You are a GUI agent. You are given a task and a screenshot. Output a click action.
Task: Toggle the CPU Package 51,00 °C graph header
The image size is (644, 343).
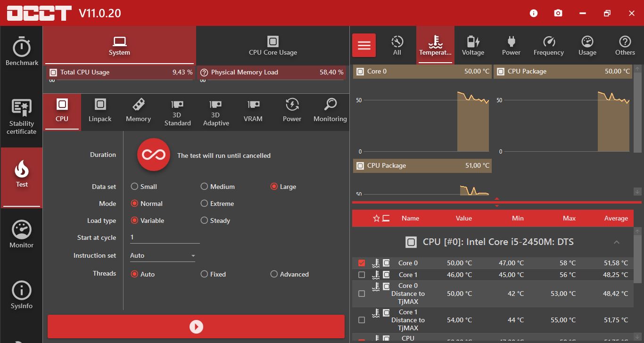point(422,166)
